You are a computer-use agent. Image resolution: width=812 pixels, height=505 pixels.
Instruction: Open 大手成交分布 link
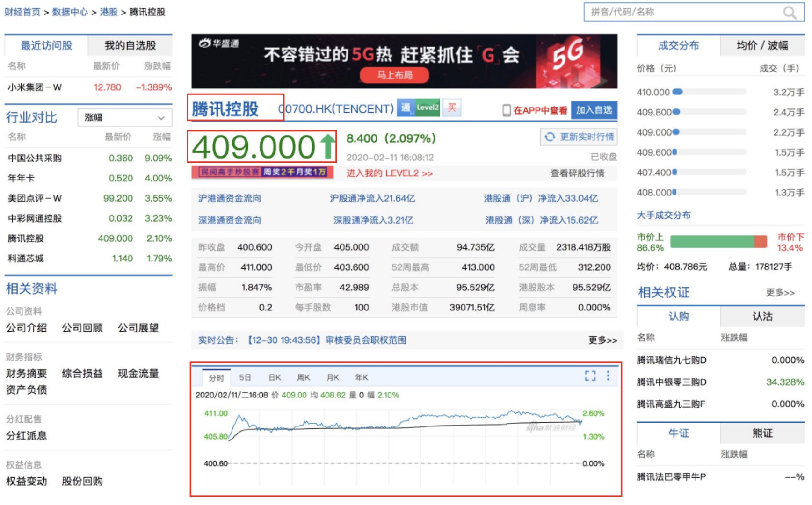pos(664,215)
